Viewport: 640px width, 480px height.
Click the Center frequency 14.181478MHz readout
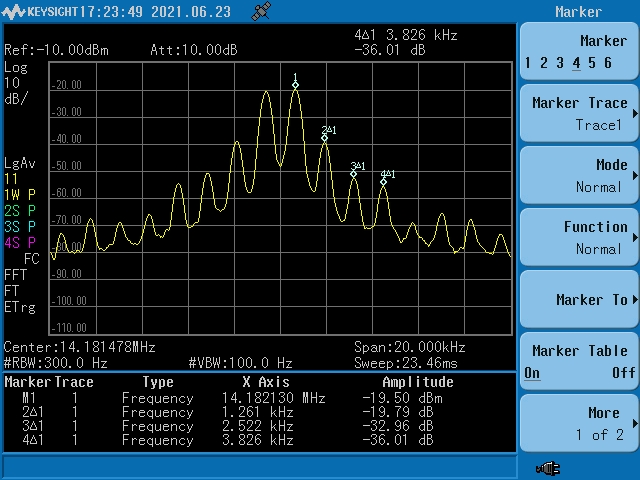coord(80,347)
